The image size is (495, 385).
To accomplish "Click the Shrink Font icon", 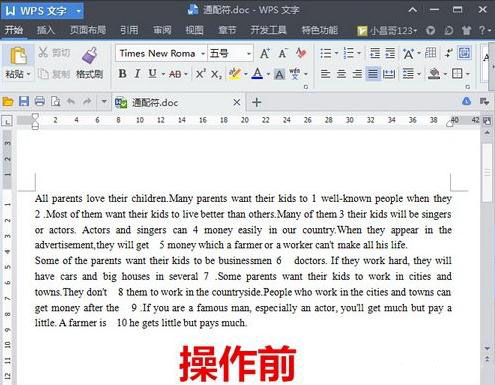I will [283, 53].
